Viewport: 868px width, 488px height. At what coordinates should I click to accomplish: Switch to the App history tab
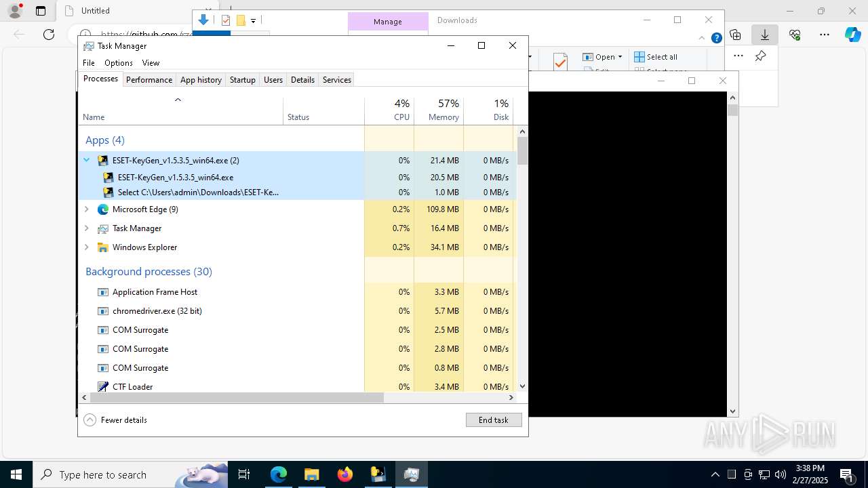click(201, 79)
